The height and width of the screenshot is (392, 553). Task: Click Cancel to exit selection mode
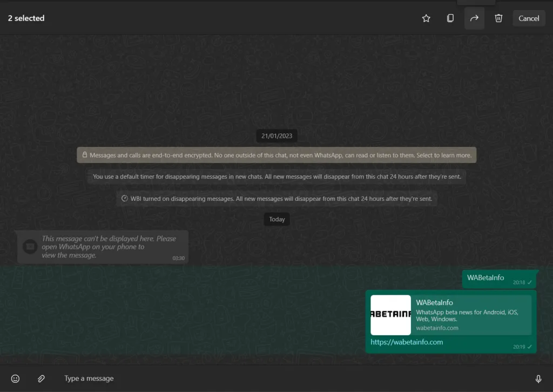tap(529, 18)
